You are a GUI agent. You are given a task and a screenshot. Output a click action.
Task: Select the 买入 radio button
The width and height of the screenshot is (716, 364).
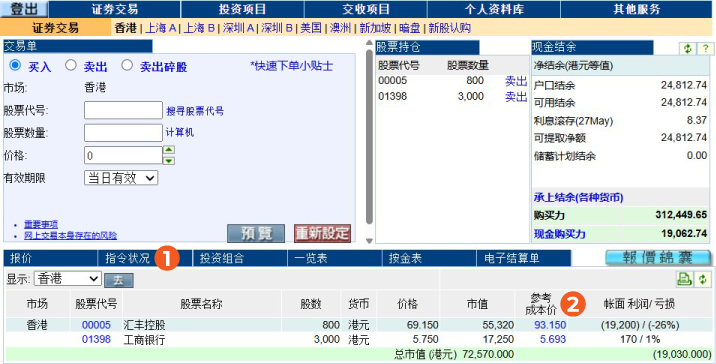point(15,65)
